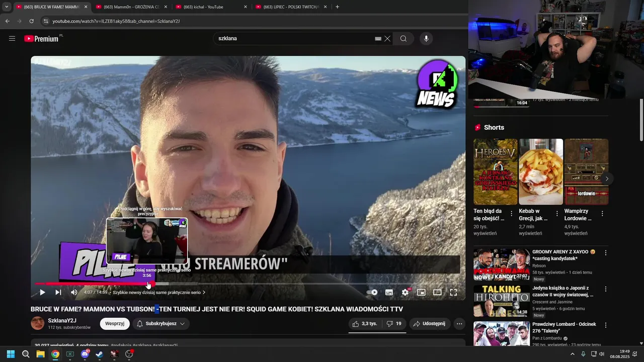This screenshot has width=644, height=362.
Task: Open Steam from taskbar
Action: [x=100, y=354]
